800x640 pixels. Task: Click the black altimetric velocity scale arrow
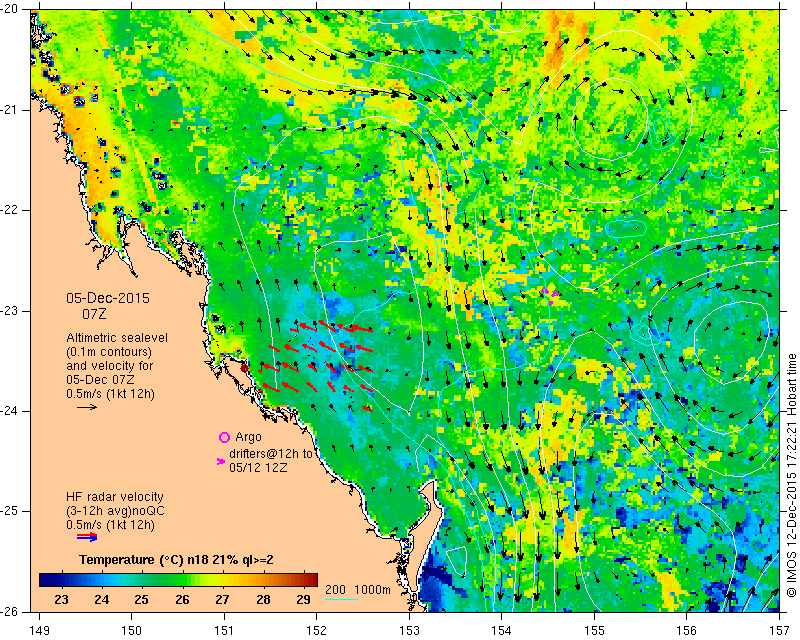coord(87,407)
